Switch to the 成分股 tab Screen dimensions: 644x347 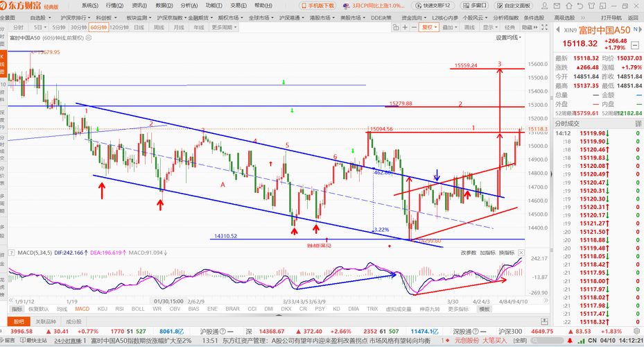click(x=73, y=321)
